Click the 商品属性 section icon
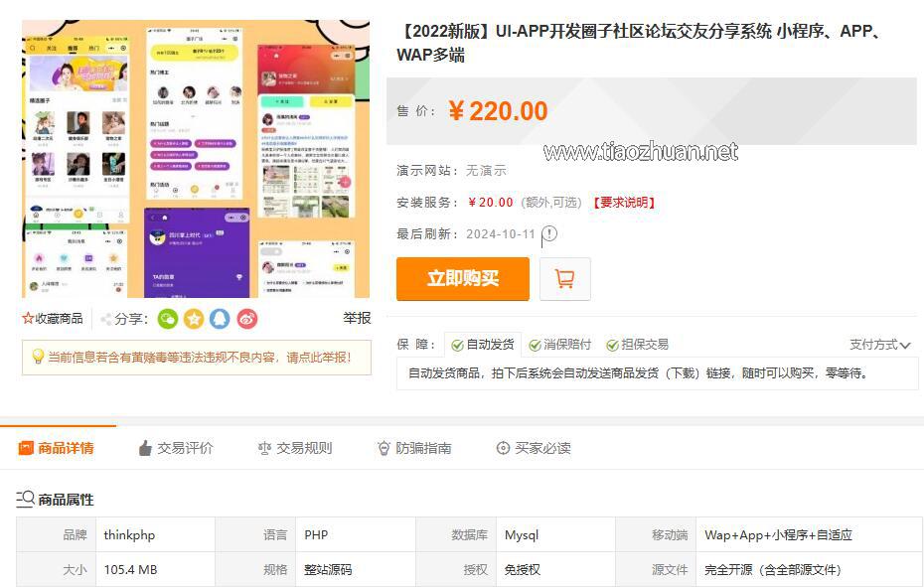924x587 pixels. tap(26, 500)
